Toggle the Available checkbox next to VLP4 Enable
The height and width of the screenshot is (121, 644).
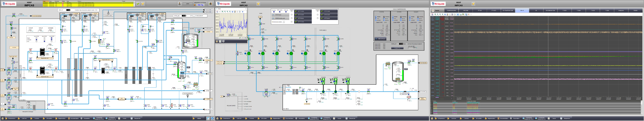[292, 22]
